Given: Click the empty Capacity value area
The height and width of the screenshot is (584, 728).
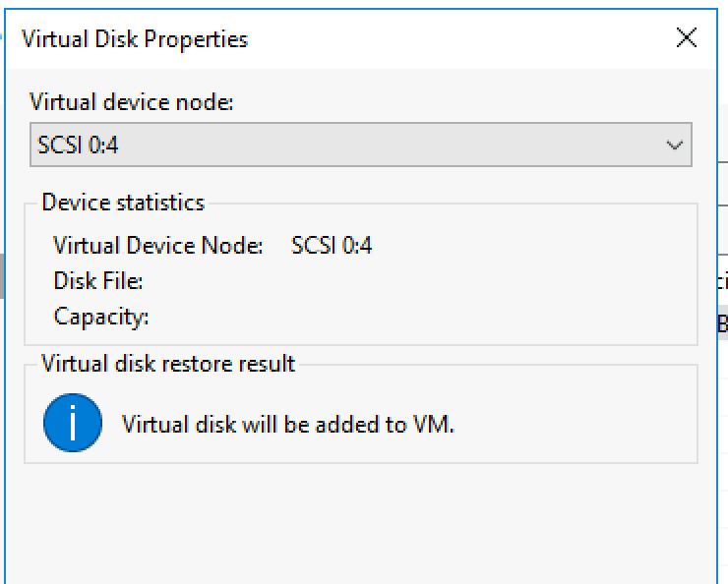Looking at the screenshot, I should point(418,317).
